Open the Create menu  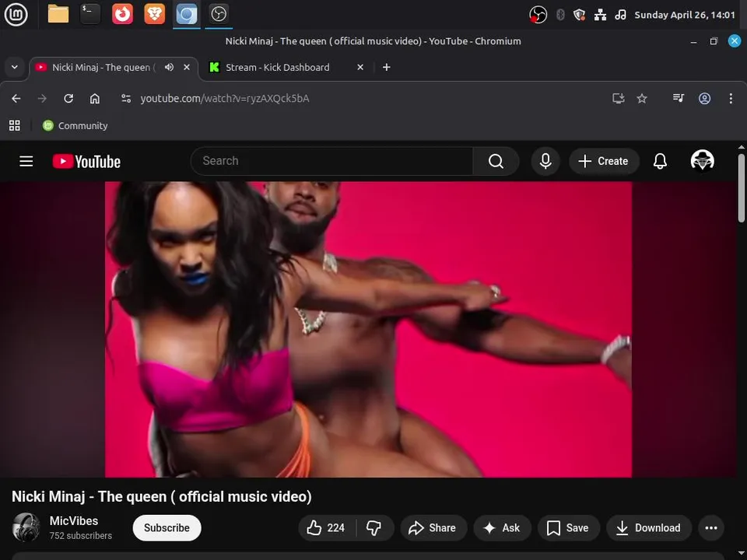(x=604, y=161)
